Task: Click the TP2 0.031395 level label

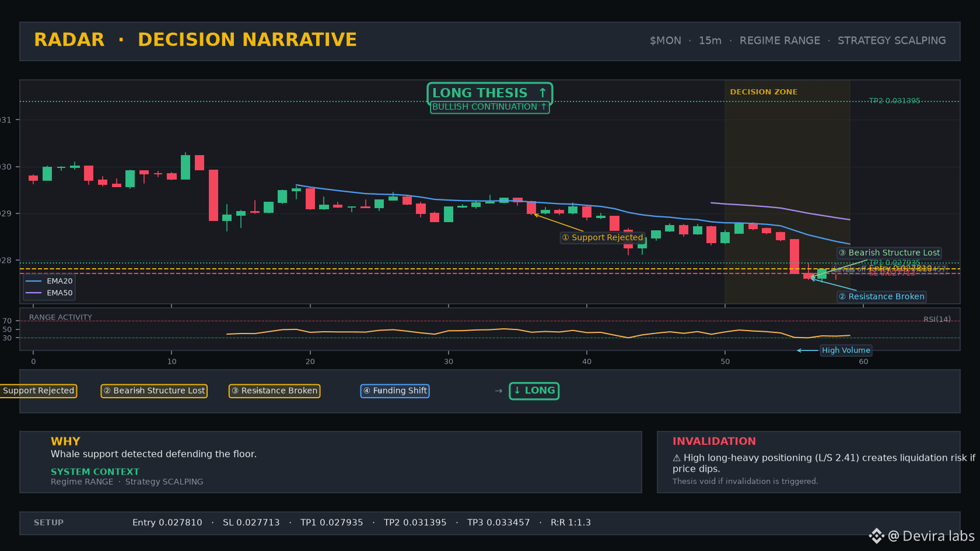Action: point(894,101)
